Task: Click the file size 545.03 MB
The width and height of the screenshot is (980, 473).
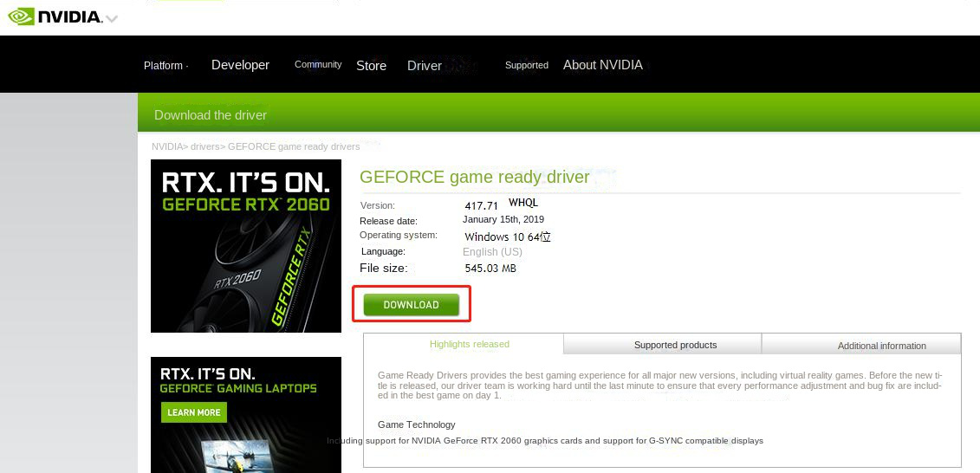Action: coord(490,269)
